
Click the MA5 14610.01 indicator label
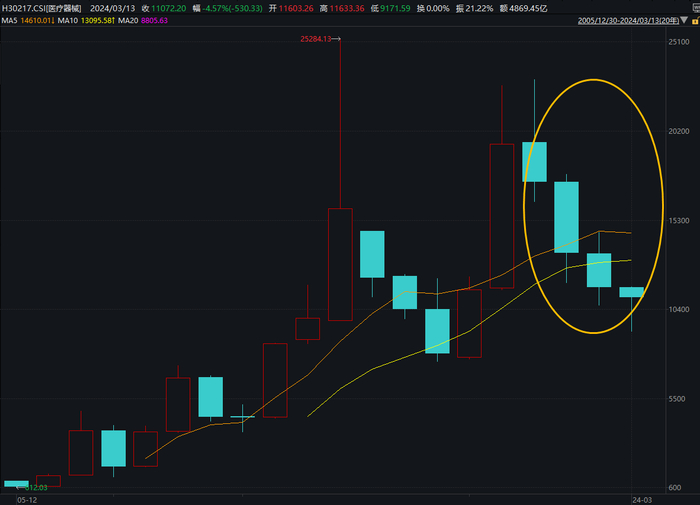tap(28, 21)
